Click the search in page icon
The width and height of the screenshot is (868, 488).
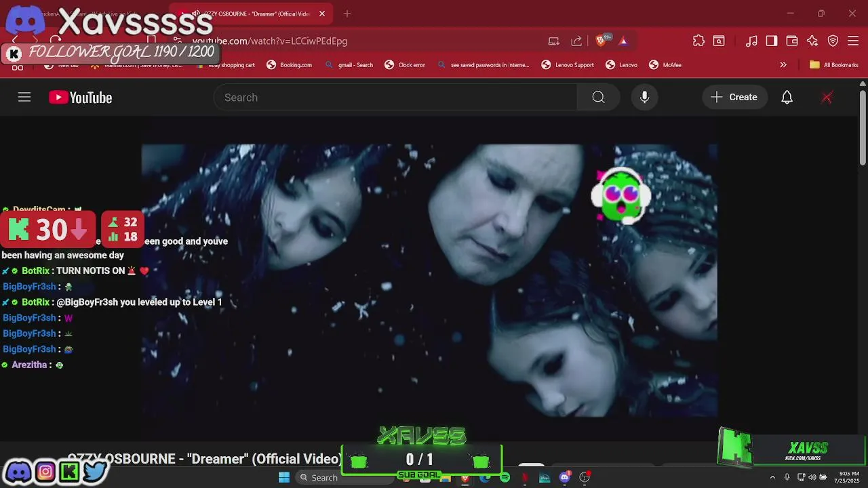(x=718, y=41)
